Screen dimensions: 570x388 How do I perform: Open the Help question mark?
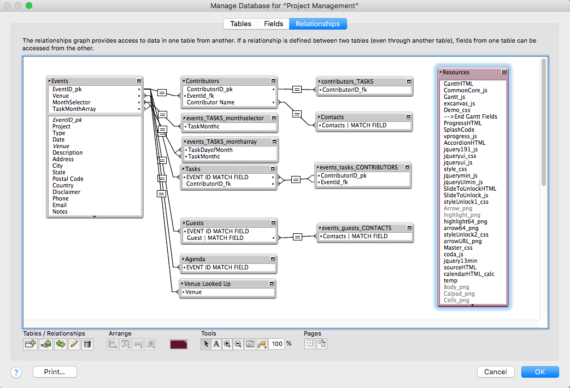(x=16, y=372)
